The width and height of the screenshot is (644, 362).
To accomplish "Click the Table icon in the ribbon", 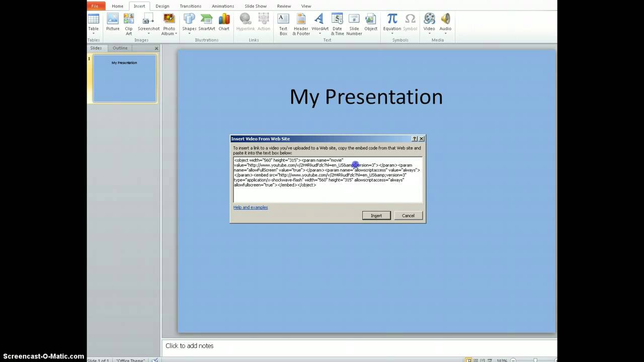I will coord(94,19).
